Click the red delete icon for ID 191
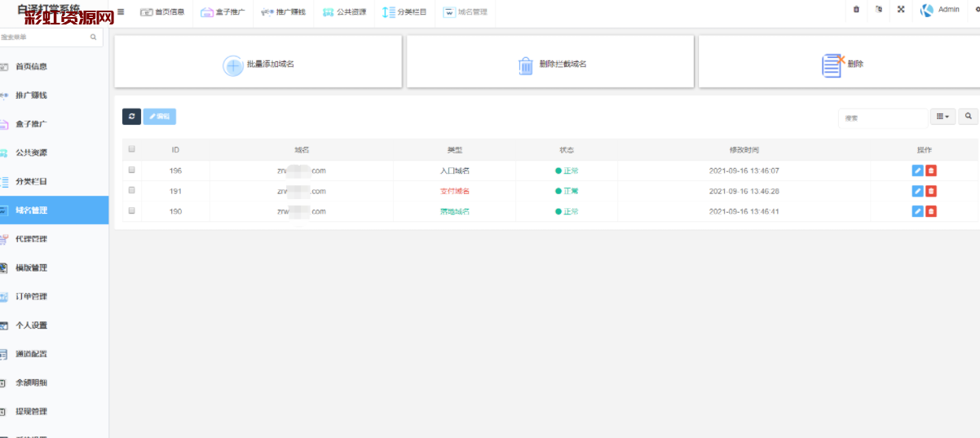The height and width of the screenshot is (438, 980). click(931, 191)
